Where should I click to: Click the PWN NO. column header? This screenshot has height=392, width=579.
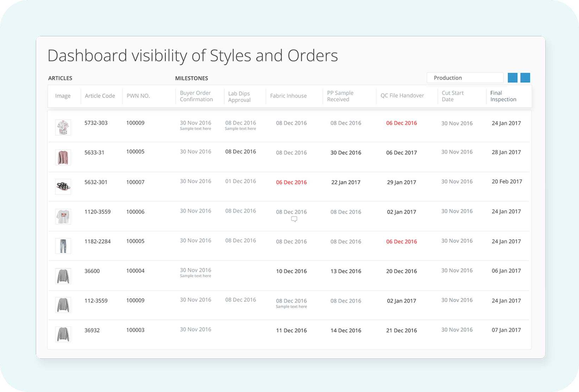138,96
